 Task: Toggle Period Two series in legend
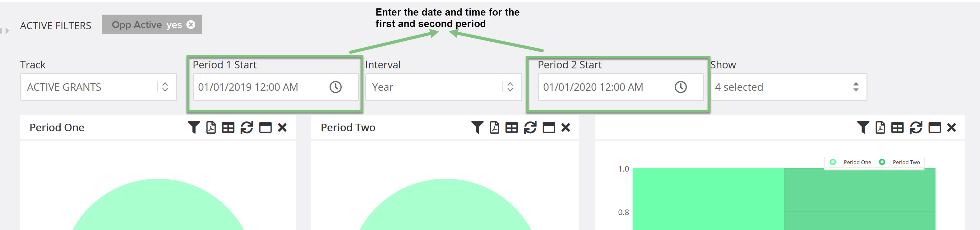pyautogui.click(x=900, y=162)
